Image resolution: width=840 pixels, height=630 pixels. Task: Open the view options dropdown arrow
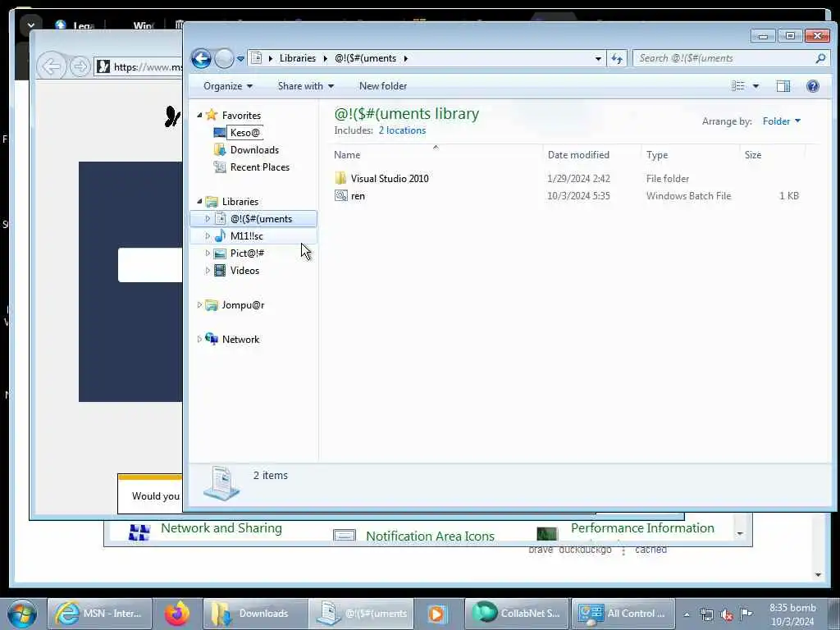click(756, 86)
